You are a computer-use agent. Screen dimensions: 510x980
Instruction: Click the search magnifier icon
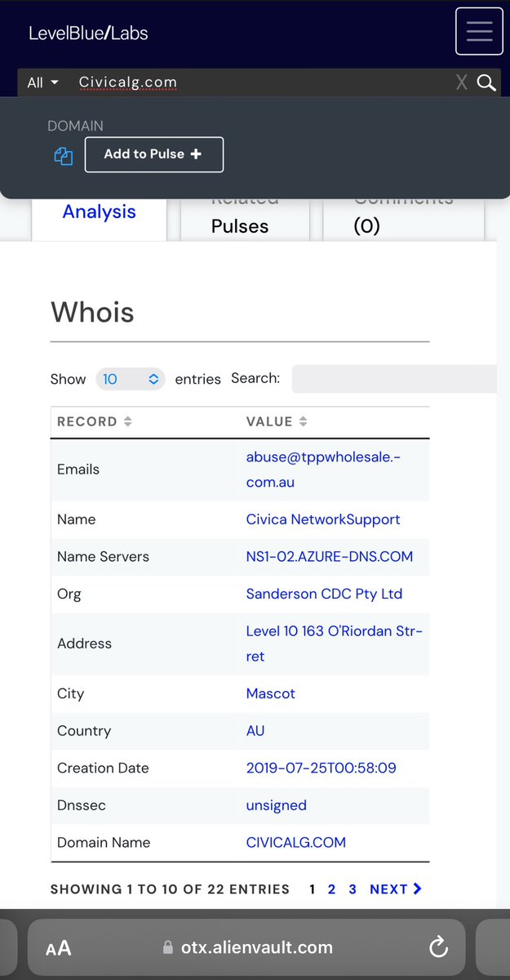486,82
